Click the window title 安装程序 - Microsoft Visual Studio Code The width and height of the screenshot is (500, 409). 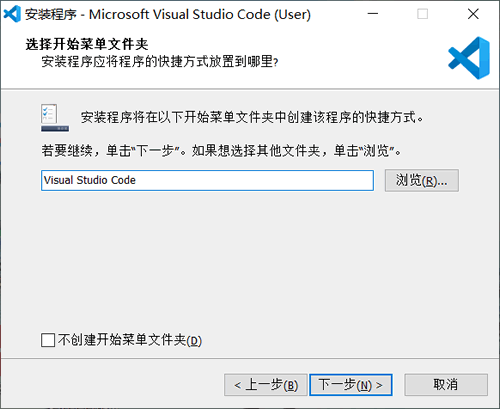[x=168, y=14]
